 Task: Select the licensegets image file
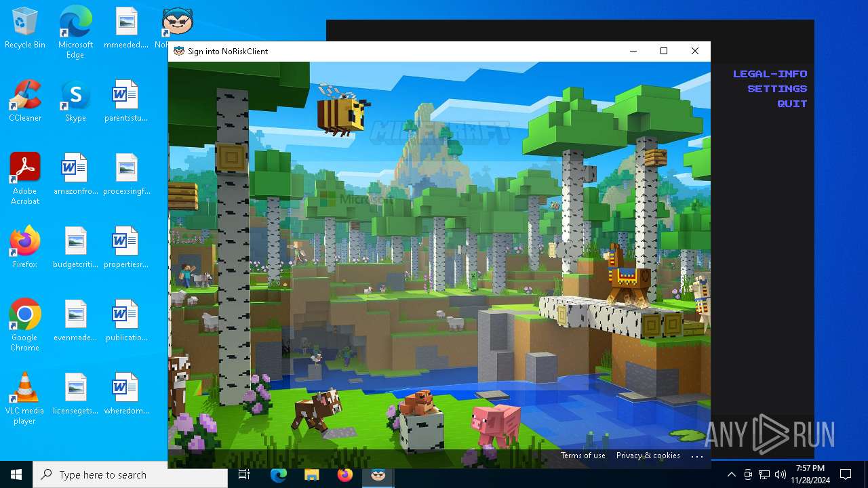pos(75,394)
